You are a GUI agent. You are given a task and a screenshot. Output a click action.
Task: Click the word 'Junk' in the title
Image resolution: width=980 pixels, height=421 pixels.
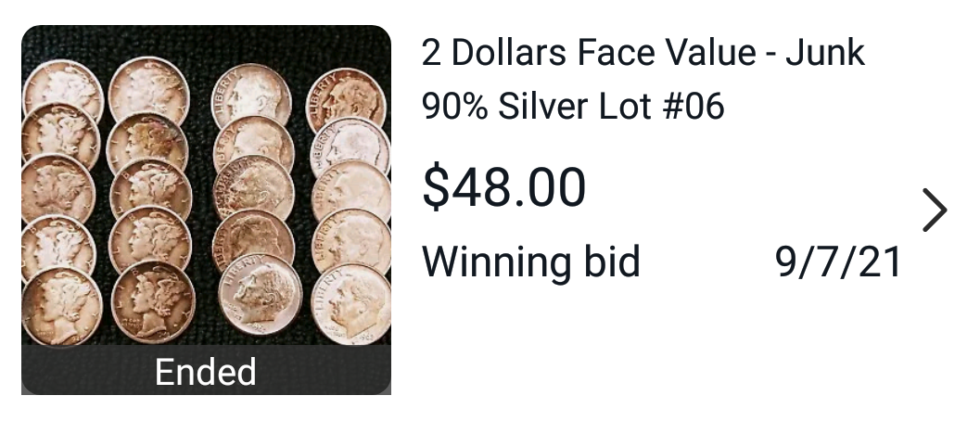825,53
